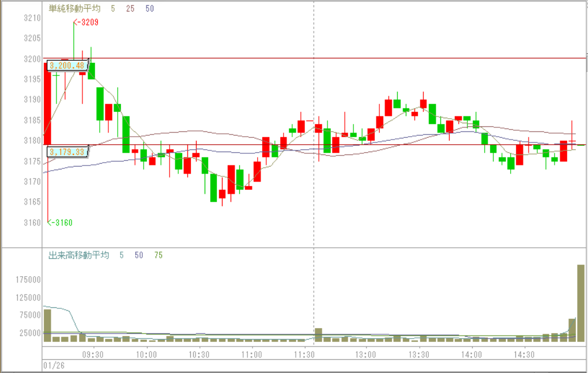This screenshot has height=373, width=588.
Task: Click the 75000 volume axis label
Action: pyautogui.click(x=30, y=315)
